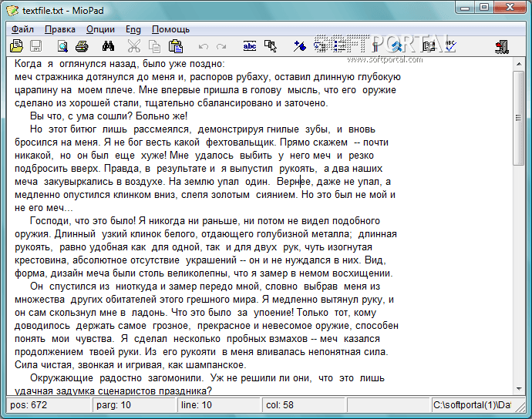This screenshot has width=532, height=419.
Task: Click the blue double-chevron arrows icon
Action: [x=396, y=46]
